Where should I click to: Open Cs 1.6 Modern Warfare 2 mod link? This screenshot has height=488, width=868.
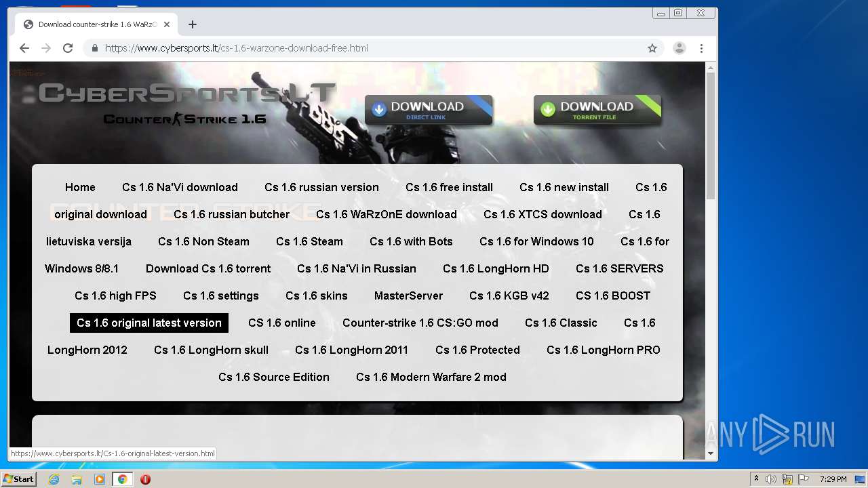coord(431,377)
